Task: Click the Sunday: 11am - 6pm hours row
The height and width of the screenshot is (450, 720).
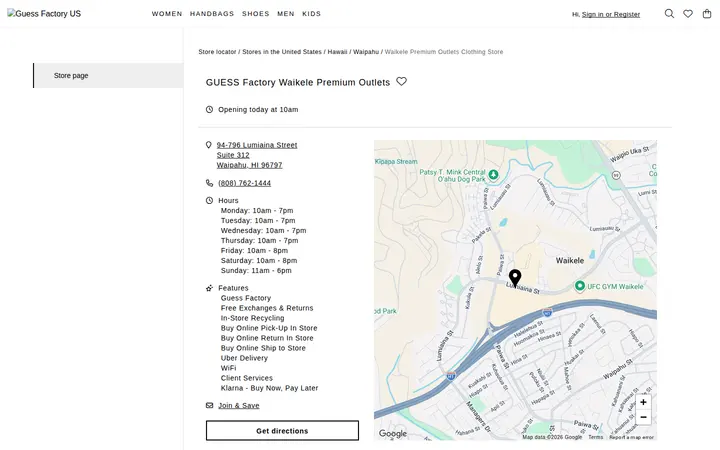Action: (256, 270)
